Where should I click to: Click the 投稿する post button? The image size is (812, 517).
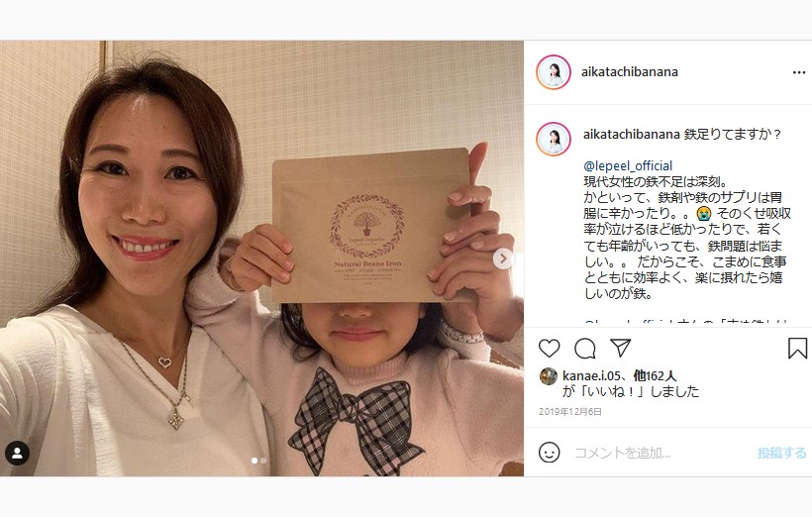(781, 453)
